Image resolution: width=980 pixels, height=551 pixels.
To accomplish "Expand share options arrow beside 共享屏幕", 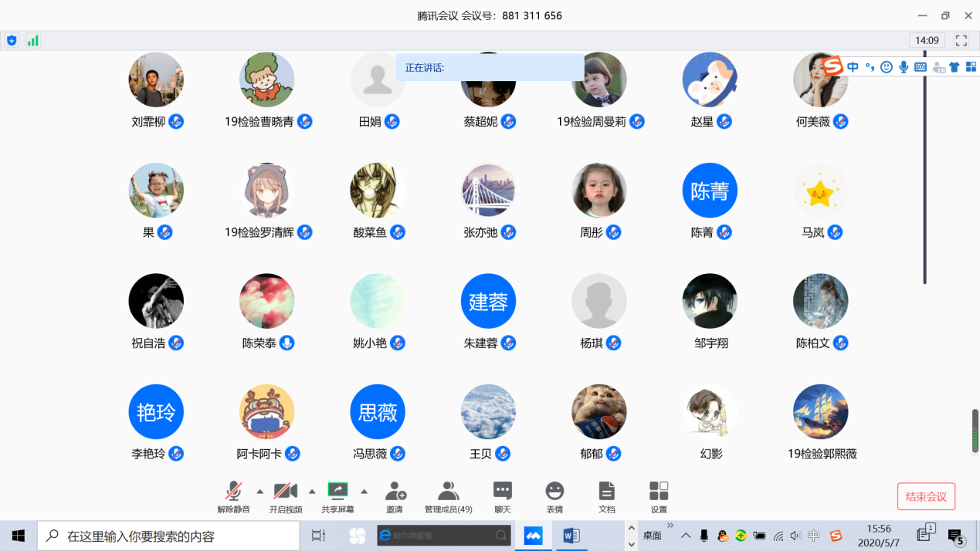I will pos(364,492).
